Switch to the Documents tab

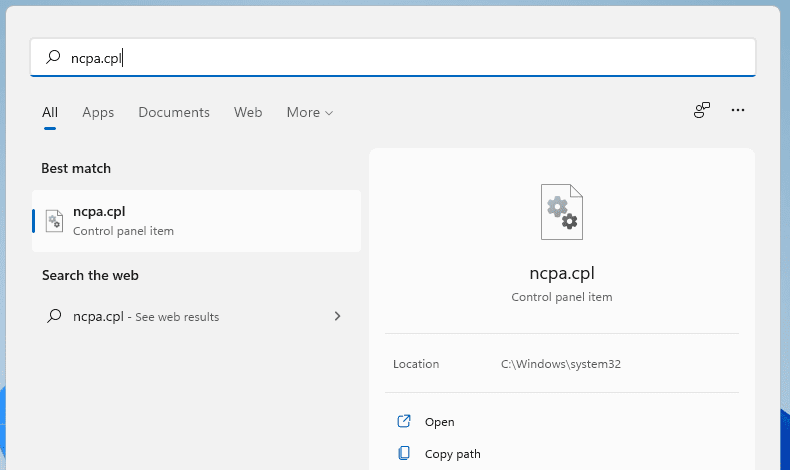point(174,112)
